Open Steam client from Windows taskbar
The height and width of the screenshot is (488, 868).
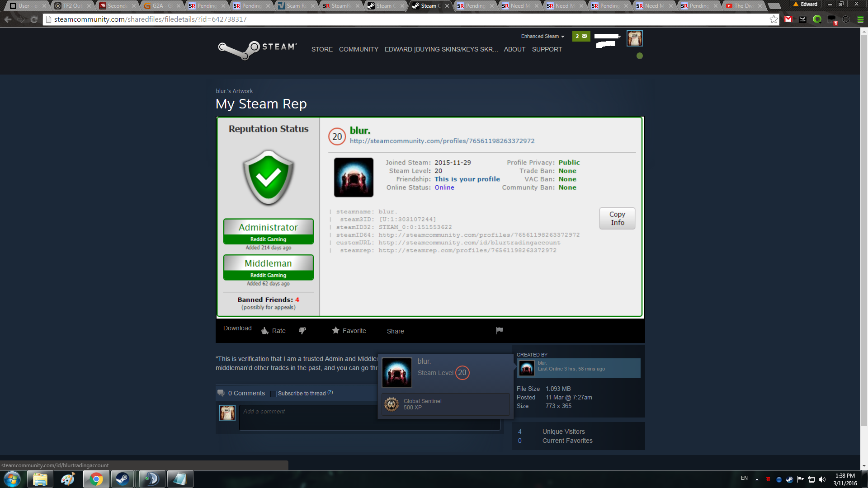(122, 479)
